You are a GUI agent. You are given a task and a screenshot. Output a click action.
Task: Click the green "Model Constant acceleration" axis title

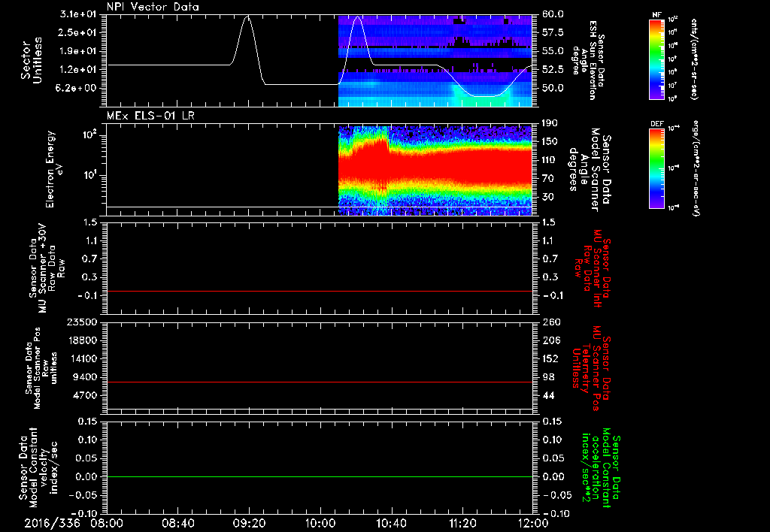601,468
